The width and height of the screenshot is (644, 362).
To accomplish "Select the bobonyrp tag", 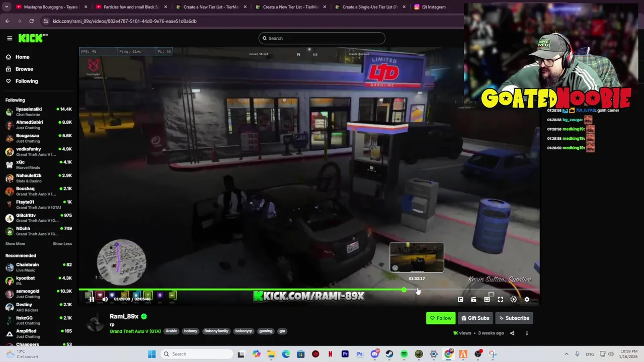I will click(x=244, y=331).
